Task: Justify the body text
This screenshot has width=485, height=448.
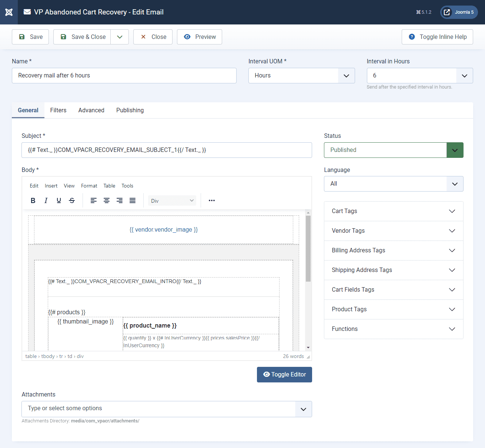Action: click(133, 200)
